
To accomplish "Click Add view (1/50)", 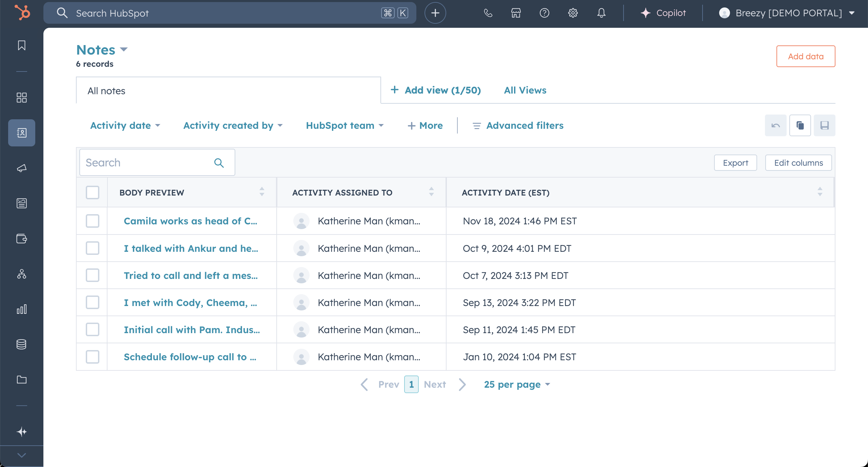I will pos(436,90).
